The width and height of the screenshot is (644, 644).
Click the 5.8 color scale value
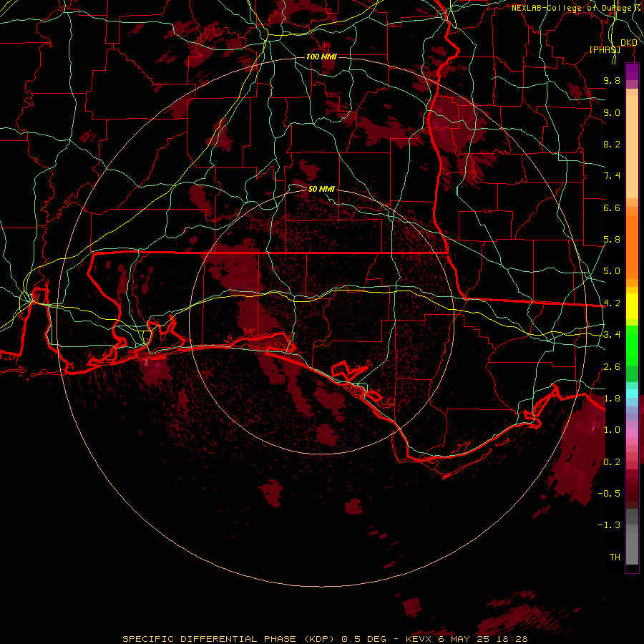[612, 240]
